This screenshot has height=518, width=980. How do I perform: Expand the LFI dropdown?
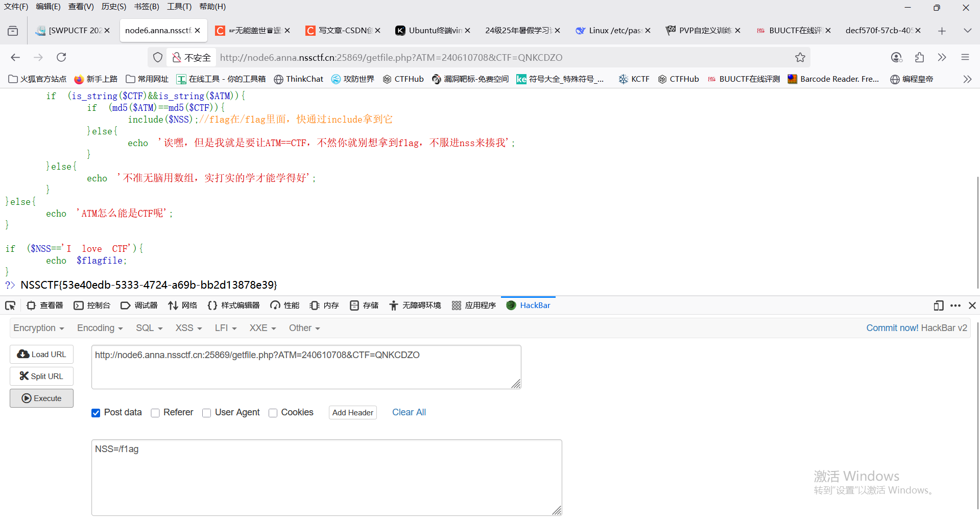point(226,328)
